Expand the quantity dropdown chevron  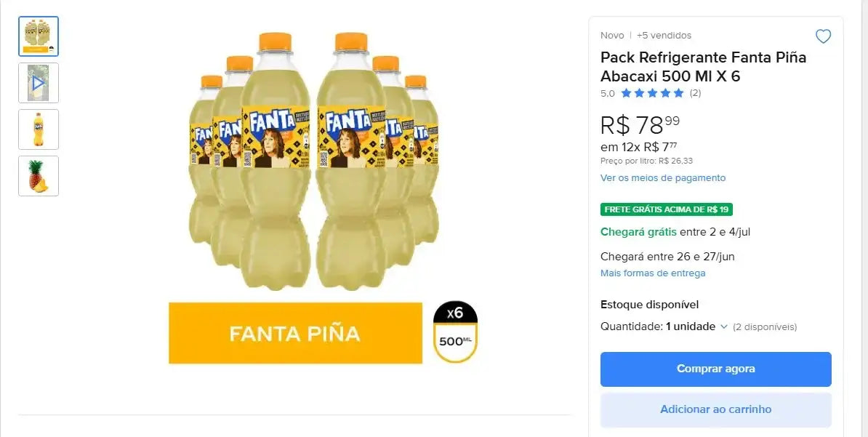pyautogui.click(x=724, y=327)
